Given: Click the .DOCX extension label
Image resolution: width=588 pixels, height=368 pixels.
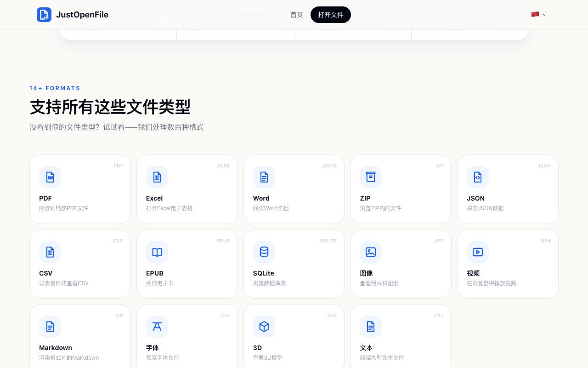Looking at the screenshot, I should point(329,166).
